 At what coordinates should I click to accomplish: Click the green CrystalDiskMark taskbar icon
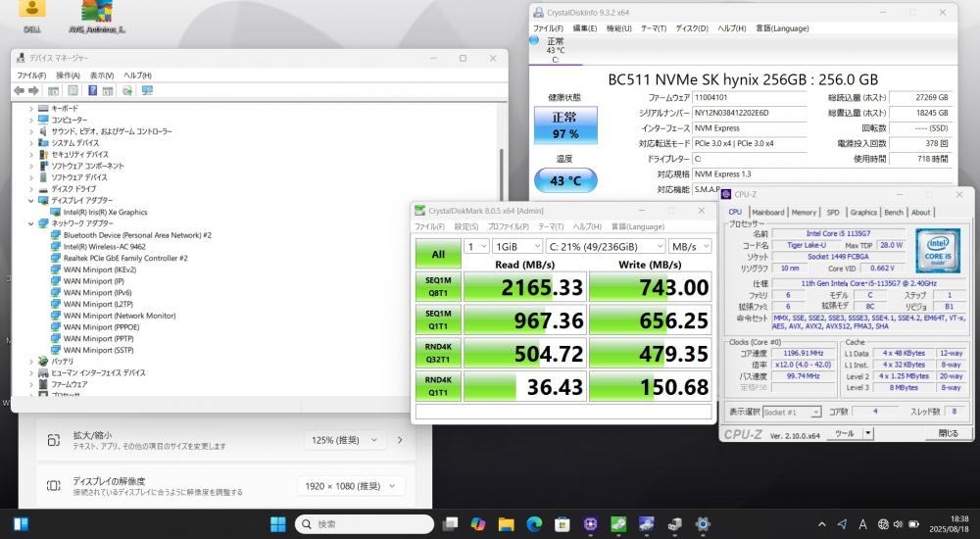(x=618, y=524)
